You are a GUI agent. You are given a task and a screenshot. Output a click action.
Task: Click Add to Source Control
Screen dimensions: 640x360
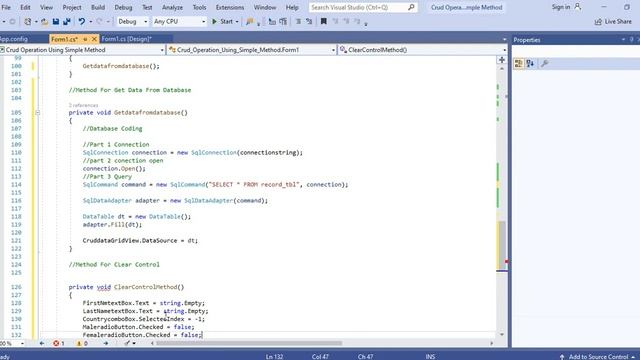[598, 356]
